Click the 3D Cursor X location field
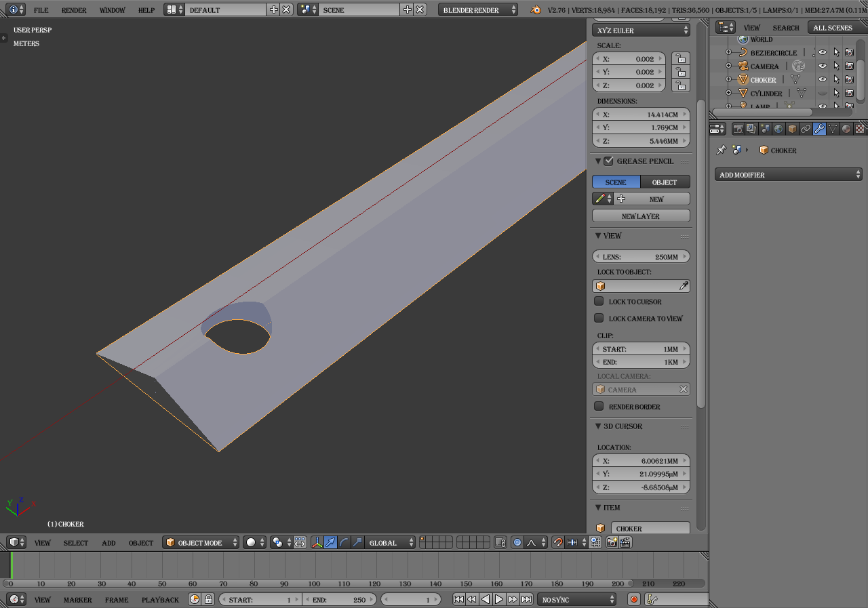 coord(641,460)
